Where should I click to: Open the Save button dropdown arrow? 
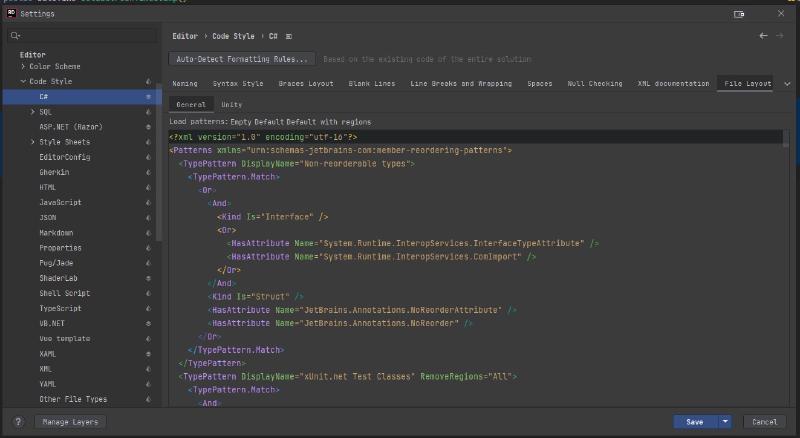[x=725, y=422]
